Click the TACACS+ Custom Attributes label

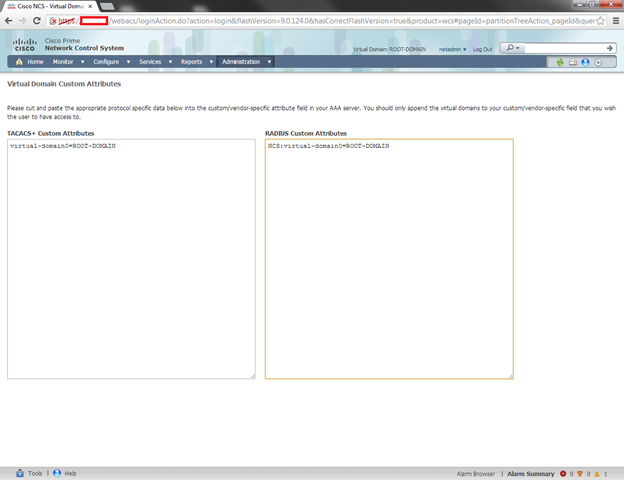point(51,133)
